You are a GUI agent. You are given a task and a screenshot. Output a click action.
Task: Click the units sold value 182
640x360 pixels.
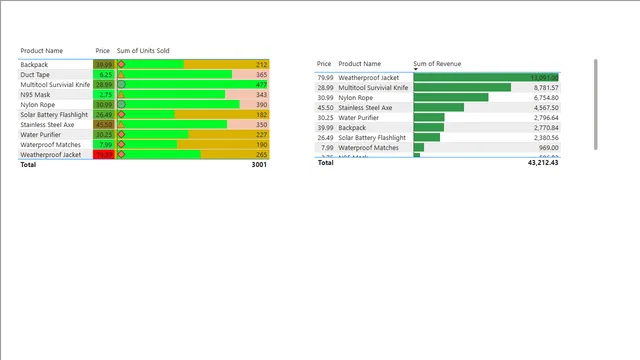[261, 115]
